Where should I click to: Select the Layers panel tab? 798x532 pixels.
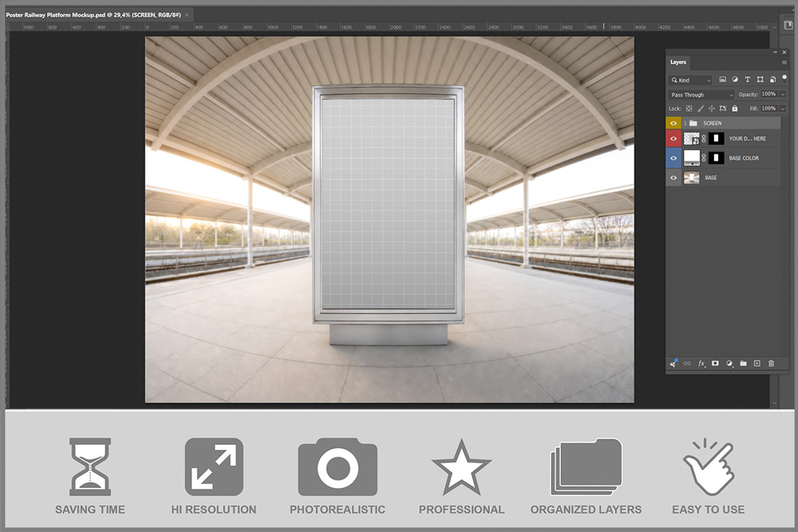click(678, 63)
